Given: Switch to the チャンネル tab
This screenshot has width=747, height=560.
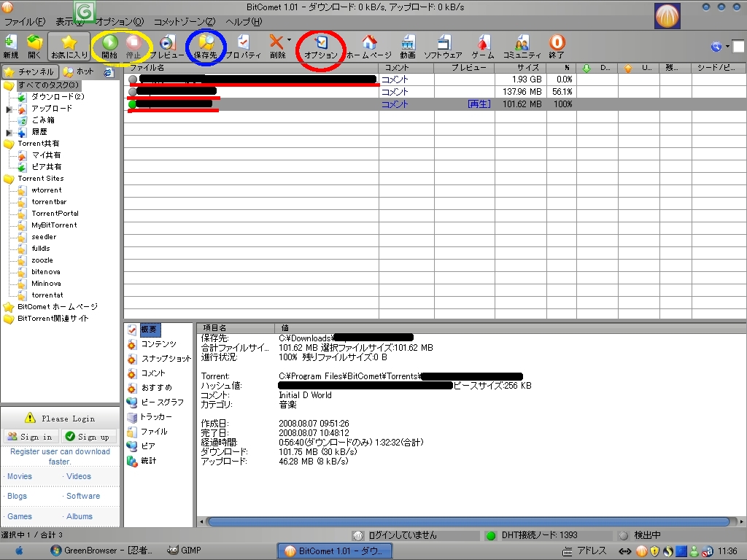Looking at the screenshot, I should [29, 72].
